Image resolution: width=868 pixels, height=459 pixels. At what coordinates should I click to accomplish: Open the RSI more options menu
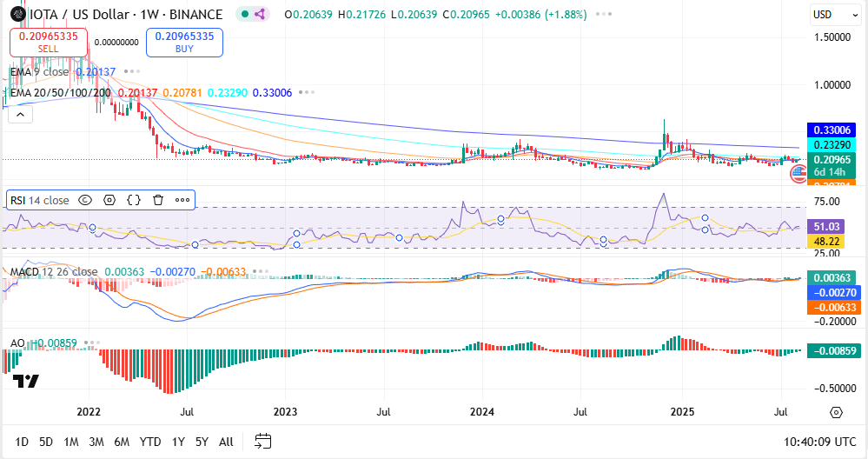click(182, 201)
